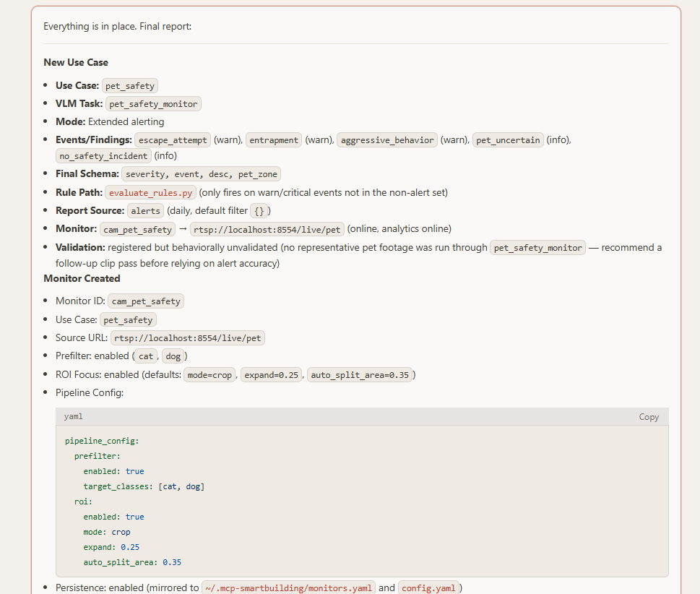The width and height of the screenshot is (700, 594).
Task: Click the cat prefilter tag
Action: (x=146, y=356)
